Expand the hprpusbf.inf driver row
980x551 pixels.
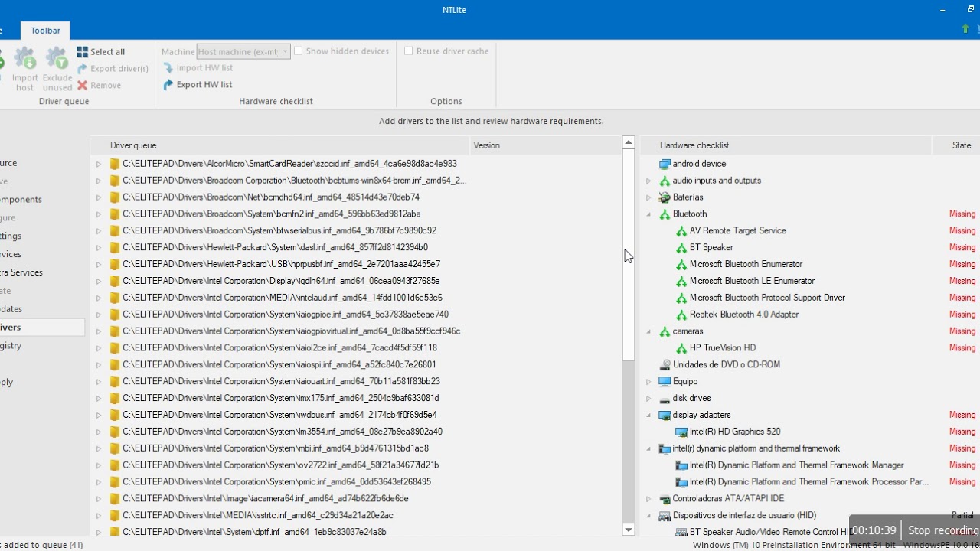(98, 264)
